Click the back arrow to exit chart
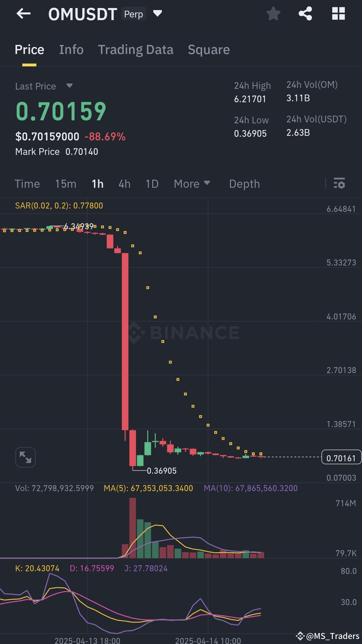 pos(23,14)
